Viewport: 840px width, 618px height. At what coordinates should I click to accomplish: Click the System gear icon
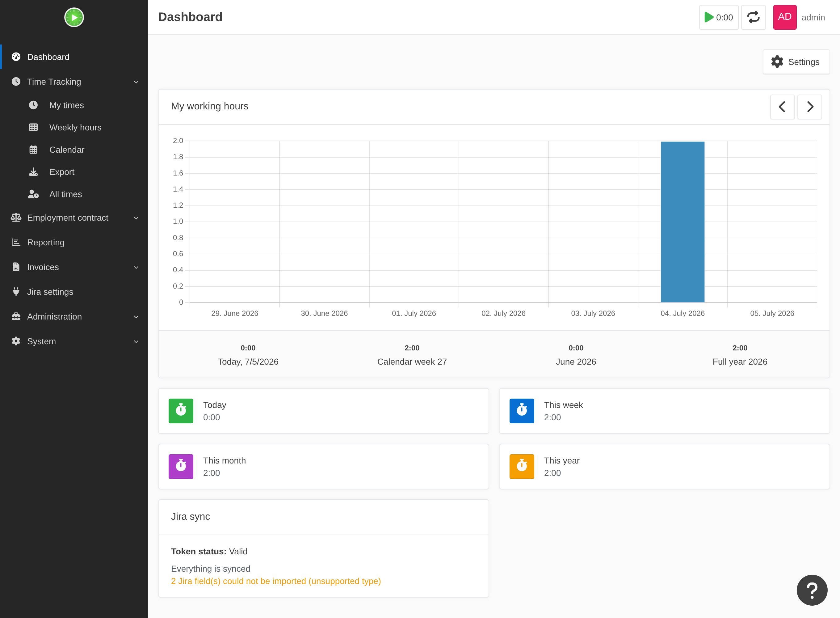16,341
